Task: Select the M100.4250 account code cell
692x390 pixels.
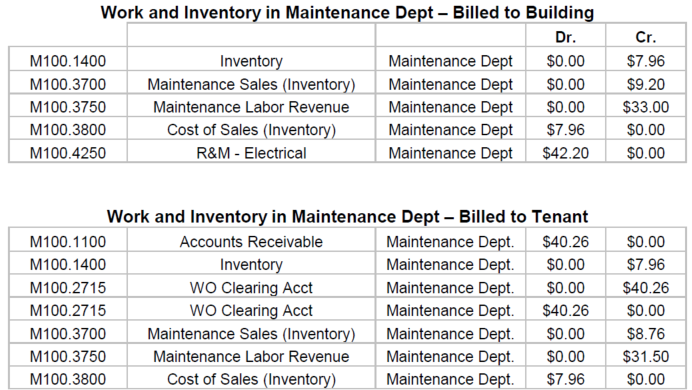Action: pos(68,153)
